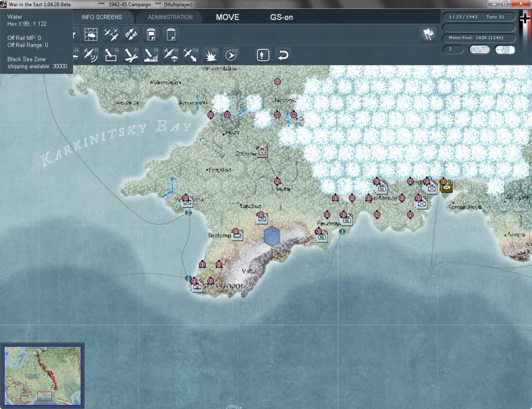Toggle the GS-on ground support setting

(x=281, y=17)
